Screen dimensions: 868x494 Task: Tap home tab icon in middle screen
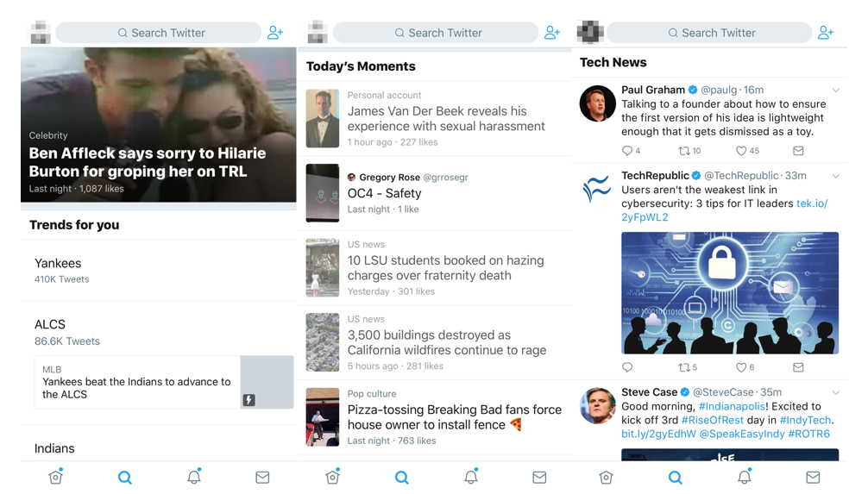[333, 477]
